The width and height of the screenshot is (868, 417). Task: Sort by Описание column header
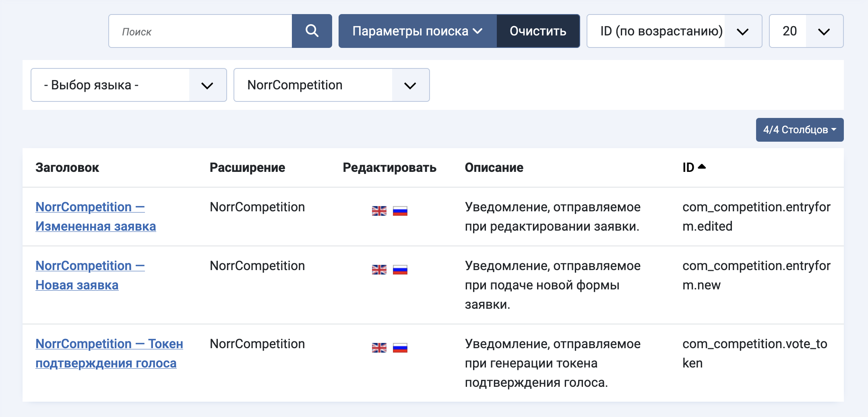pos(494,167)
